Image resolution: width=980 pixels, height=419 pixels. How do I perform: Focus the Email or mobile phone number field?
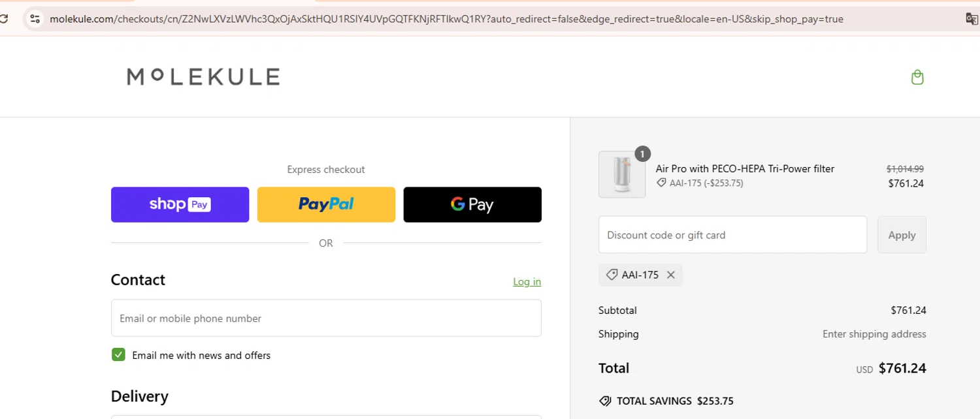point(326,318)
